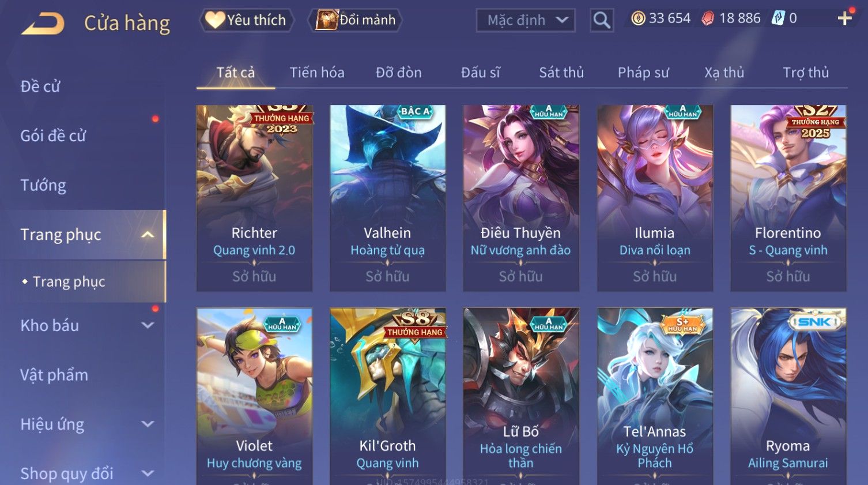The width and height of the screenshot is (868, 485).
Task: Expand the Hiệu ứng sidebar section
Action: point(148,424)
